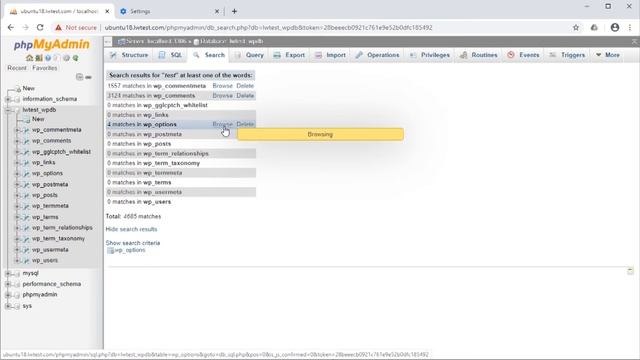640x360 pixels.
Task: Expand mysql database node
Action: (8, 273)
